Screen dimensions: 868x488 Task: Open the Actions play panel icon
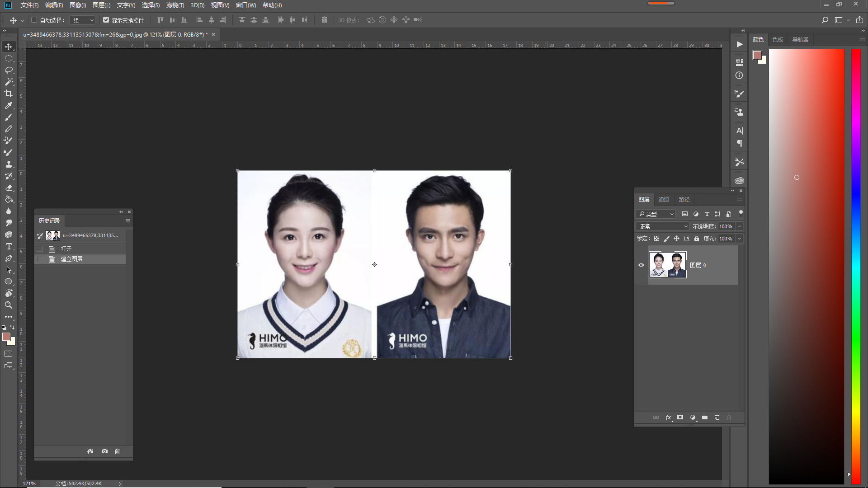(739, 44)
